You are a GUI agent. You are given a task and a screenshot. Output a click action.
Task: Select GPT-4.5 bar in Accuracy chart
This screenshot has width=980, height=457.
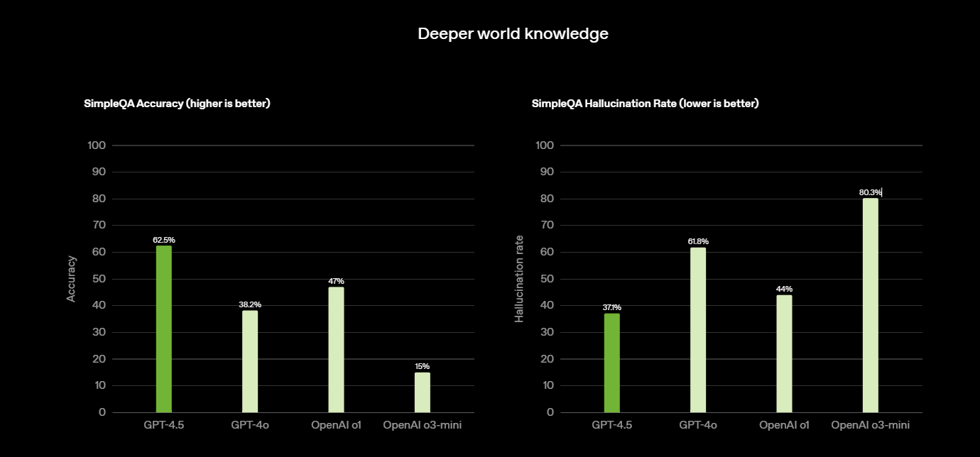coord(164,329)
